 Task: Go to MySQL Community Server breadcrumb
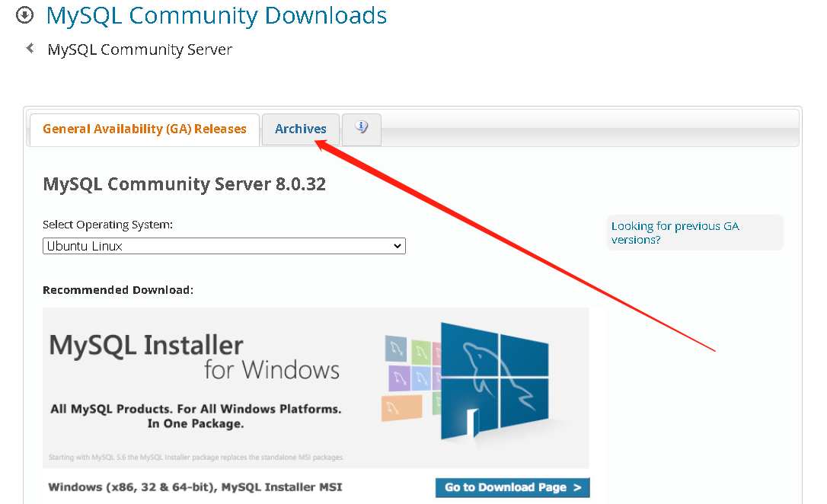tap(140, 49)
